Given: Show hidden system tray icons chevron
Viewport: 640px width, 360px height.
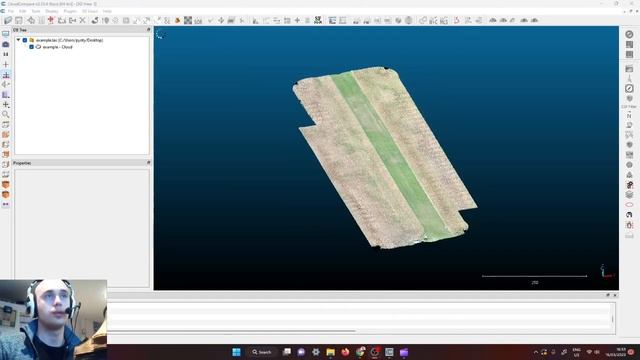Looking at the screenshot, I should tap(536, 352).
